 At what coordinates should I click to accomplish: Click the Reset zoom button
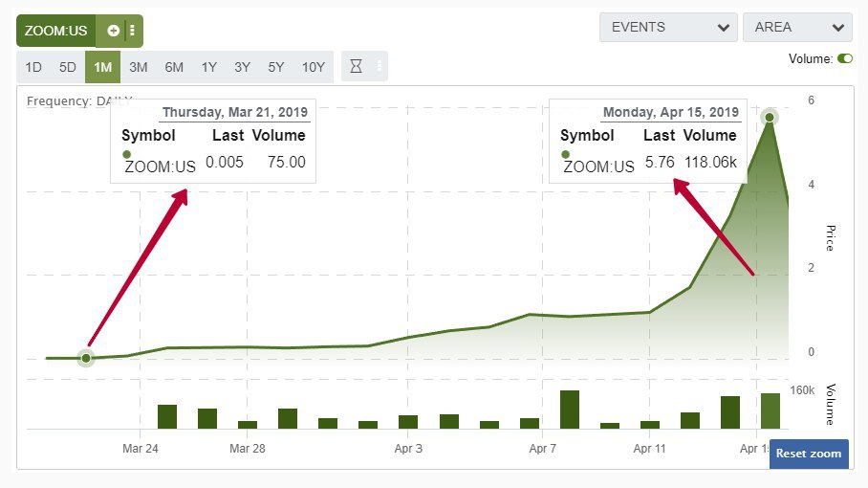click(x=808, y=454)
